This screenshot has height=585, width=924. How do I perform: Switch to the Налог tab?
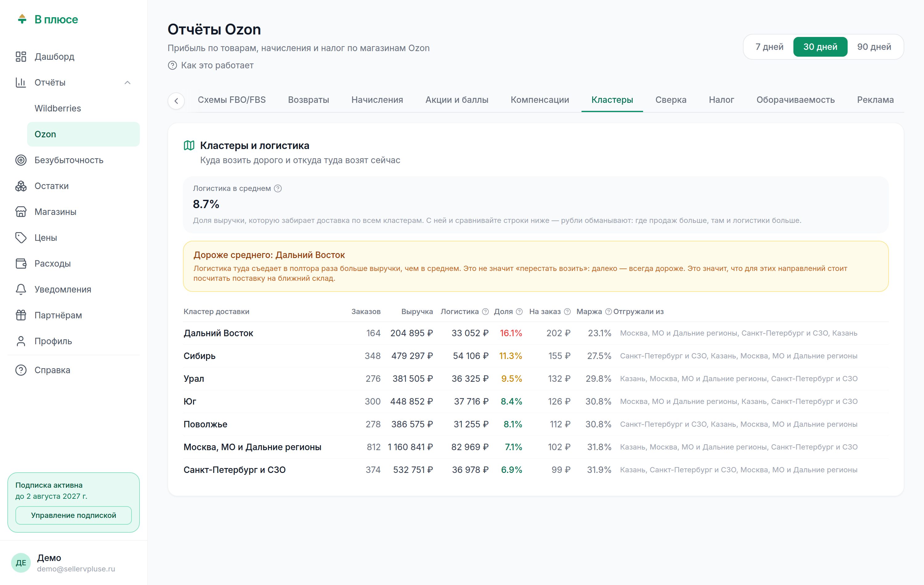click(721, 100)
